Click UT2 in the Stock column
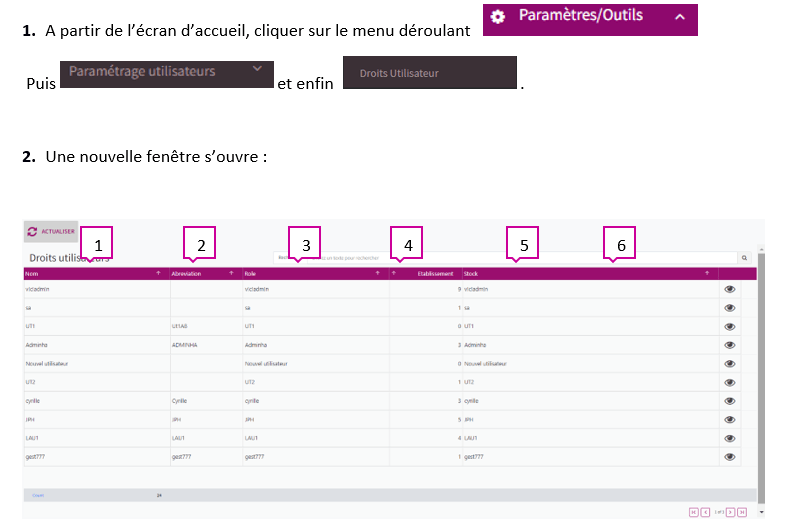Image resolution: width=789 pixels, height=531 pixels. click(x=469, y=383)
